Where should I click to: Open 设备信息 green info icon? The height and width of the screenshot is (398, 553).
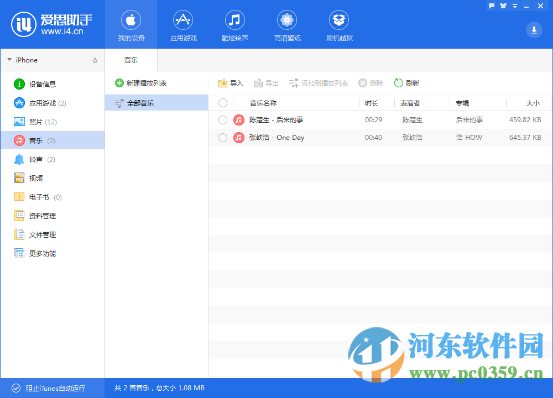[x=19, y=84]
